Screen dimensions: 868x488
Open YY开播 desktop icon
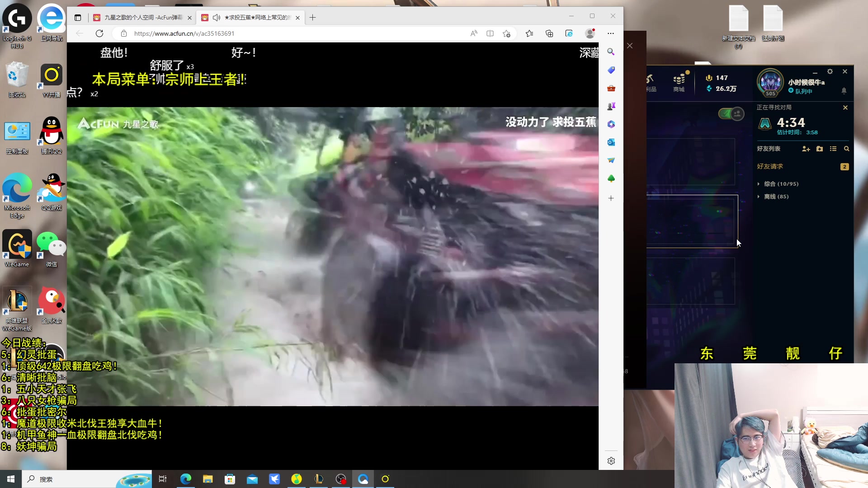click(x=51, y=80)
